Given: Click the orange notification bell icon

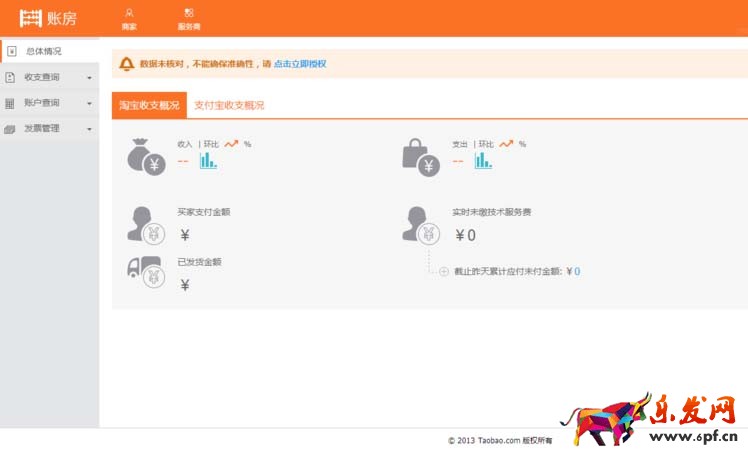Looking at the screenshot, I should click(126, 64).
